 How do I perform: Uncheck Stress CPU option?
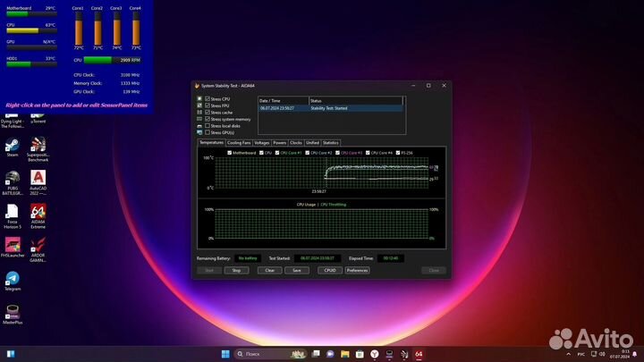click(208, 99)
